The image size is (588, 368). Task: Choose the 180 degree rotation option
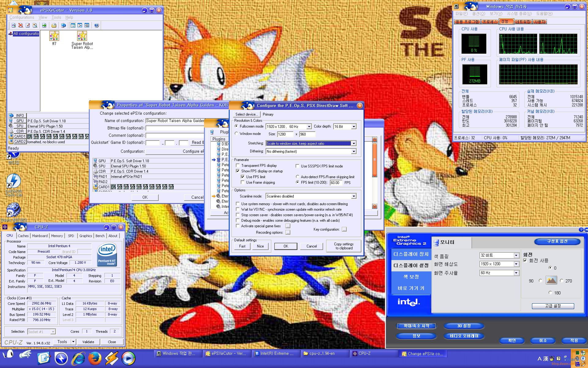point(550,293)
